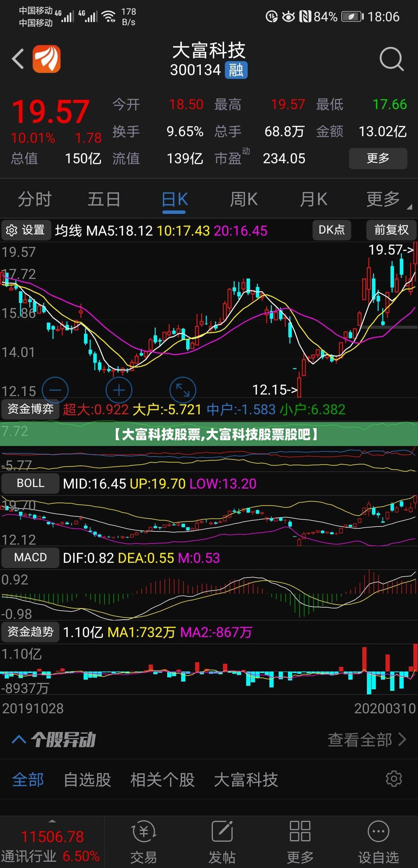Zoom in chart with plus circle
This screenshot has height=868, width=418.
[119, 390]
